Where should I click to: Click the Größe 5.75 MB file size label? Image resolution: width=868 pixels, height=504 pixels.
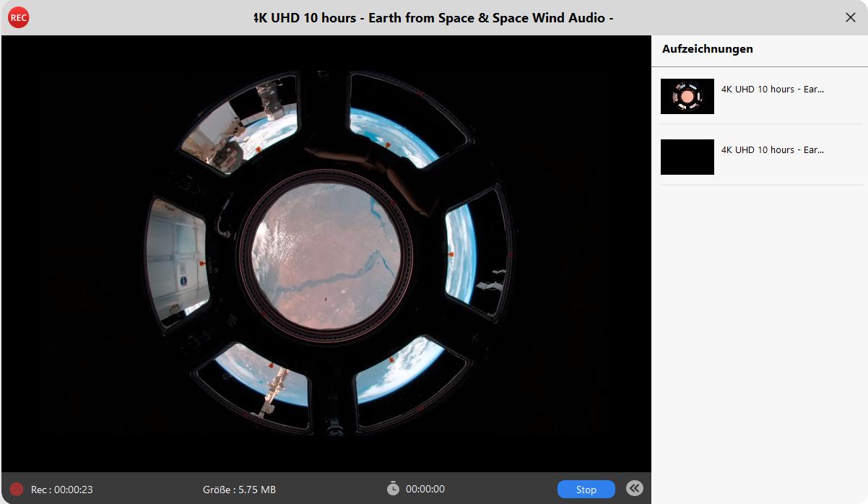239,490
